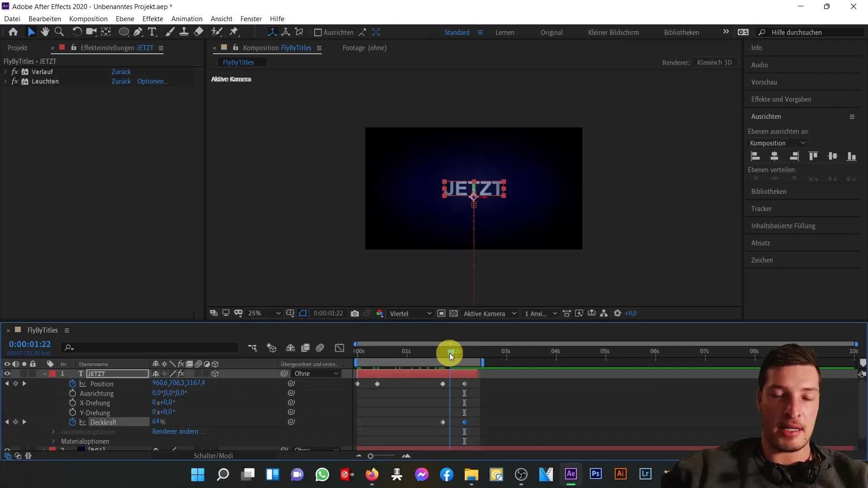Toggle Position stopwatch
This screenshot has height=488, width=868.
coord(72,384)
